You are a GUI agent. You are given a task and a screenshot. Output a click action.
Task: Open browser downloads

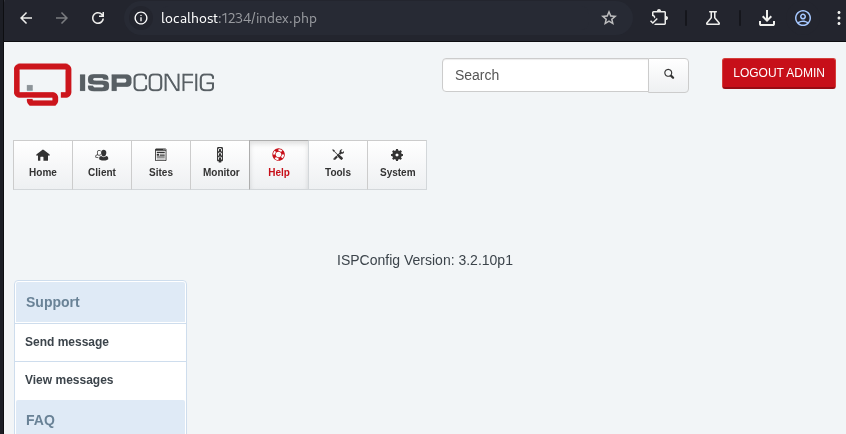coord(767,18)
